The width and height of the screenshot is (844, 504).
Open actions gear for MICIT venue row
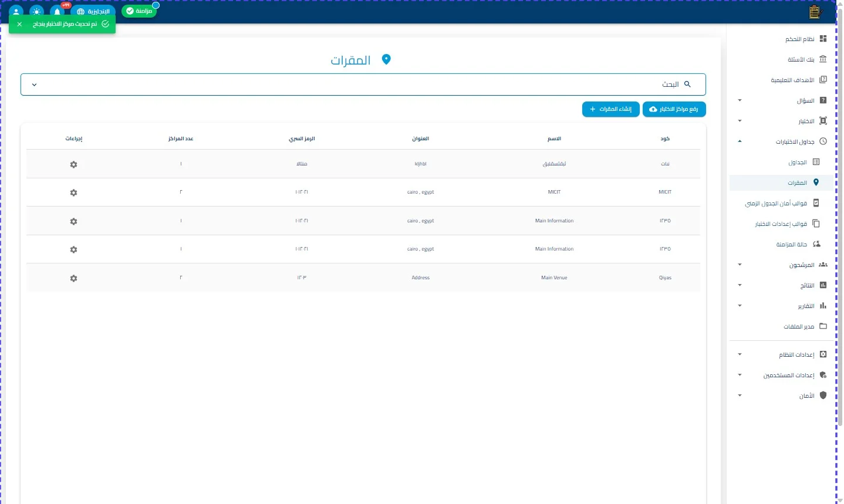(73, 192)
